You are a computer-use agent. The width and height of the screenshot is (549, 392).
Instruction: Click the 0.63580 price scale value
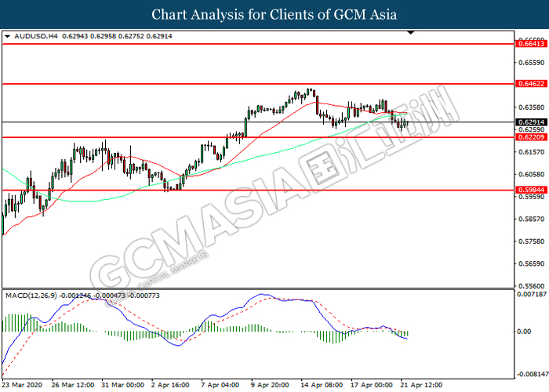coord(532,107)
